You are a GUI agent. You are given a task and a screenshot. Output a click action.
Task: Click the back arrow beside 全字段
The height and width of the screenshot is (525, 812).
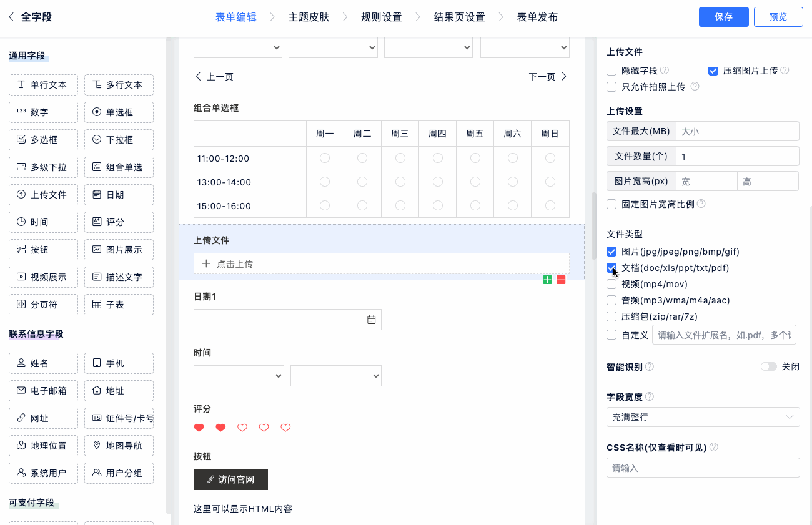tap(11, 17)
